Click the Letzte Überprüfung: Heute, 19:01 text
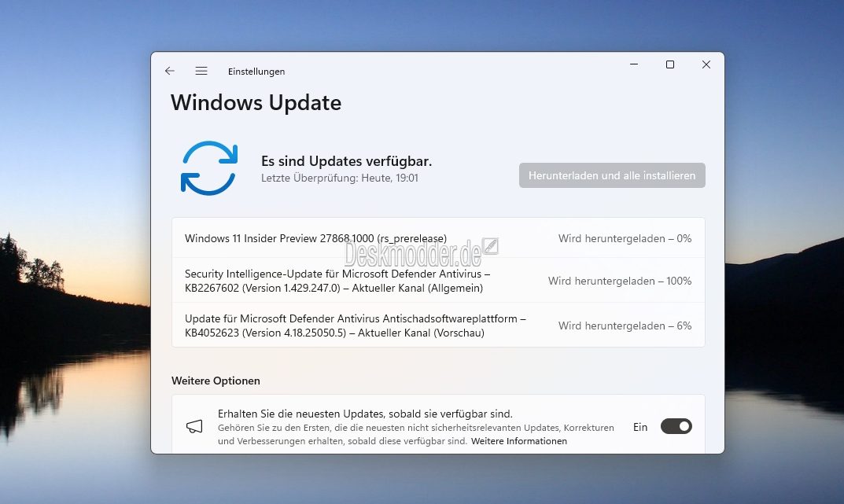The width and height of the screenshot is (844, 504). [x=340, y=178]
